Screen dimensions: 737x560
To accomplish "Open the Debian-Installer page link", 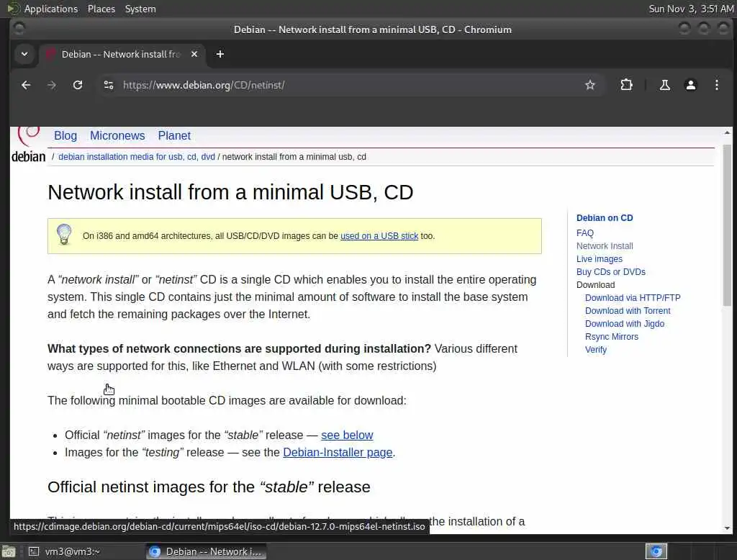I will click(338, 452).
